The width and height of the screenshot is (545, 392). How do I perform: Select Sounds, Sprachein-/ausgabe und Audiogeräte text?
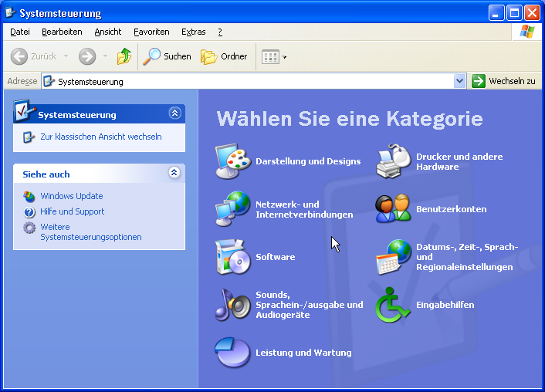coord(310,305)
